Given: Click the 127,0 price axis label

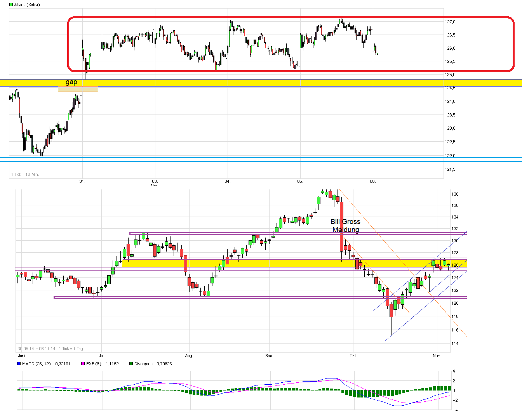Looking at the screenshot, I should click(450, 22).
